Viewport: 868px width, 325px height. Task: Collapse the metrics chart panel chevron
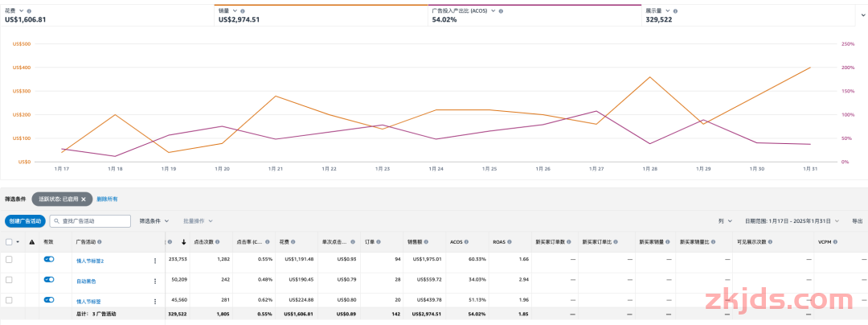[862, 15]
